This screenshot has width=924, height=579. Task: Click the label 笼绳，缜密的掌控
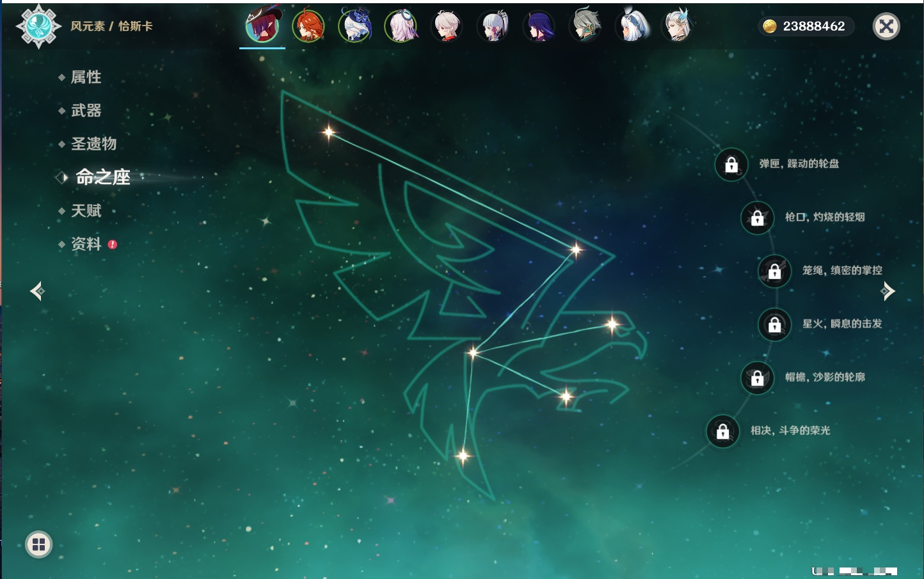tap(842, 271)
